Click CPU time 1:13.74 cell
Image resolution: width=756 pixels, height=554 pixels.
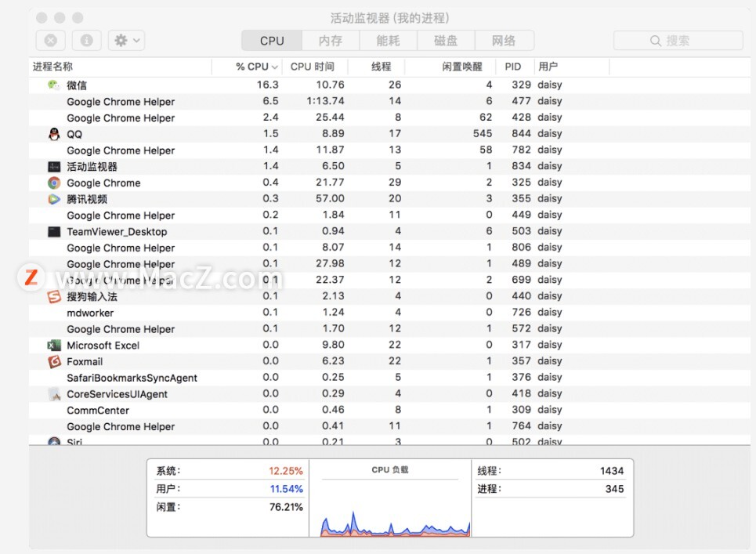pos(325,101)
